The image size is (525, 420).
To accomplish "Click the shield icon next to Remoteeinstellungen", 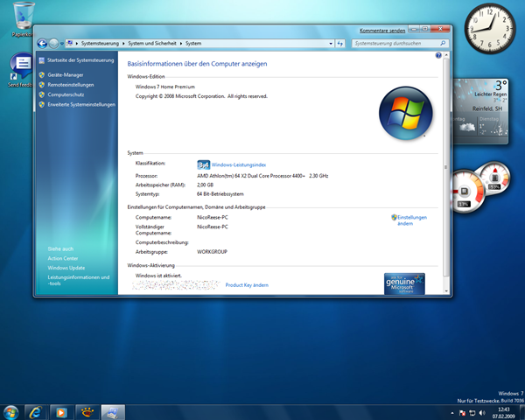I will point(41,85).
